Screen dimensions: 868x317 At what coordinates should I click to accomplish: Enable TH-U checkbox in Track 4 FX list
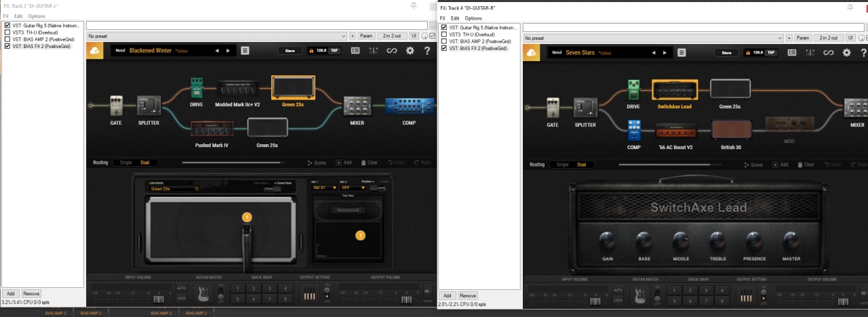tap(444, 34)
